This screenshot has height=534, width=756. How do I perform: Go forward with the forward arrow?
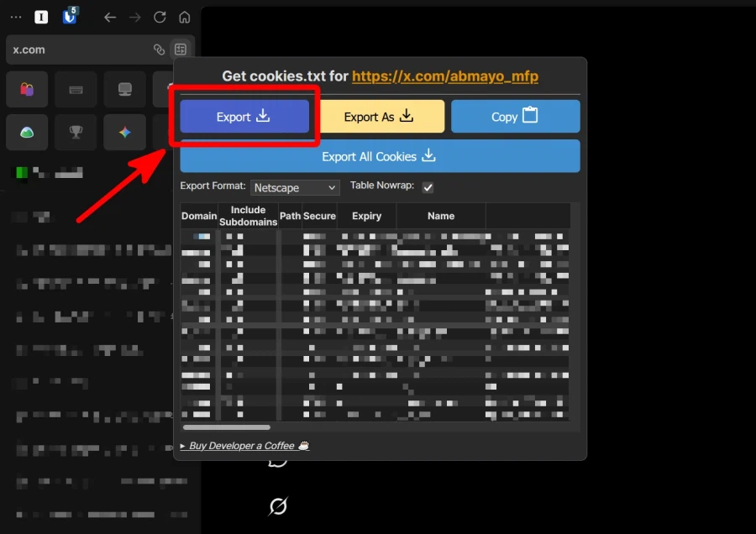tap(135, 18)
